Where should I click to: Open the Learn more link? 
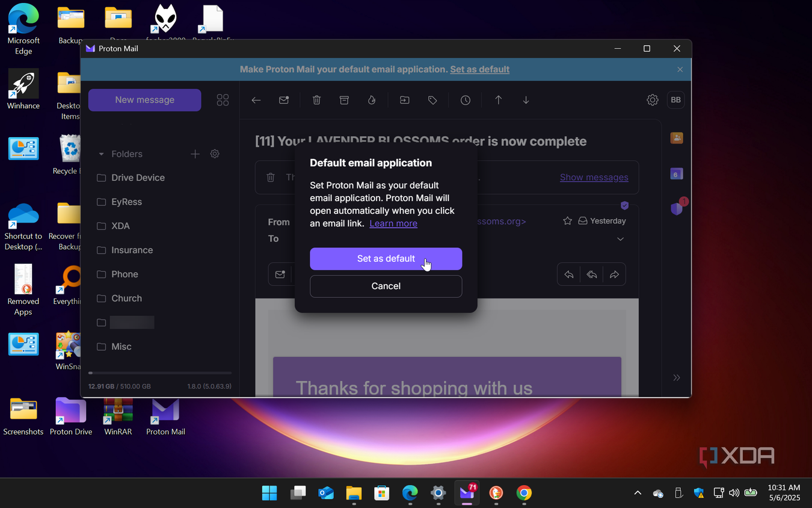393,223
